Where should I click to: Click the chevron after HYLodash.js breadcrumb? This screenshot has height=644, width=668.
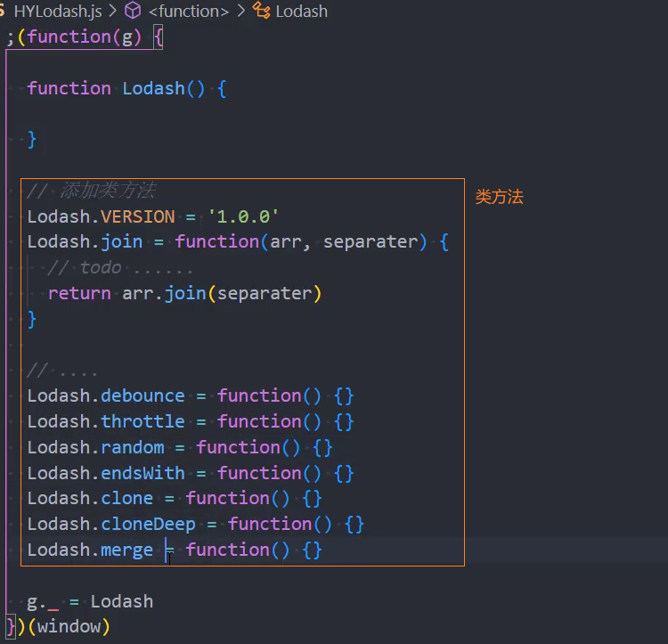113,12
